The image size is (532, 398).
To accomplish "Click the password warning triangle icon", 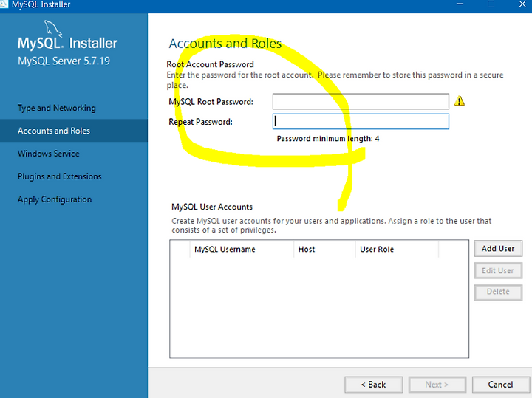I will point(459,101).
